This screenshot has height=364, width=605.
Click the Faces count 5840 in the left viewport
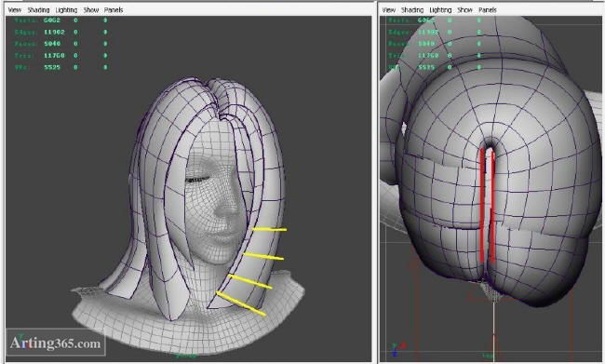pos(52,44)
